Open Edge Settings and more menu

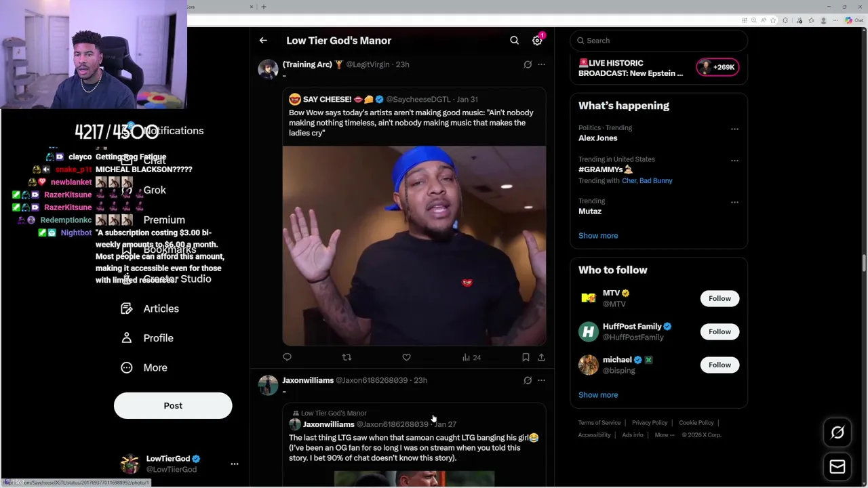tap(837, 20)
